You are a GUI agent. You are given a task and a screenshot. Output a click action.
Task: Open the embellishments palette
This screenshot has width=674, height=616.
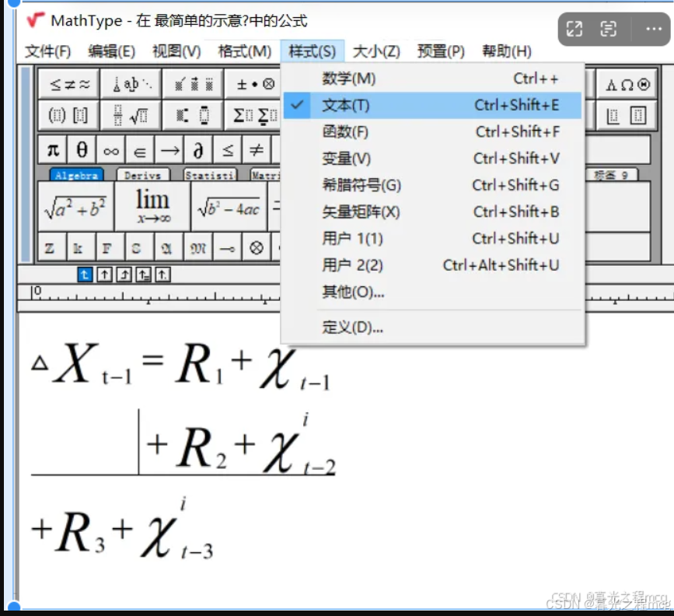193,84
